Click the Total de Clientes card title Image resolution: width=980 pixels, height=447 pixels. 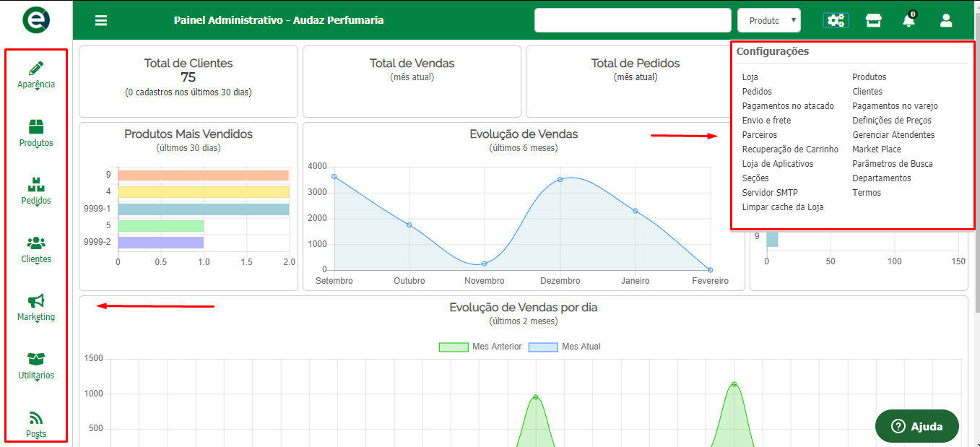point(188,64)
